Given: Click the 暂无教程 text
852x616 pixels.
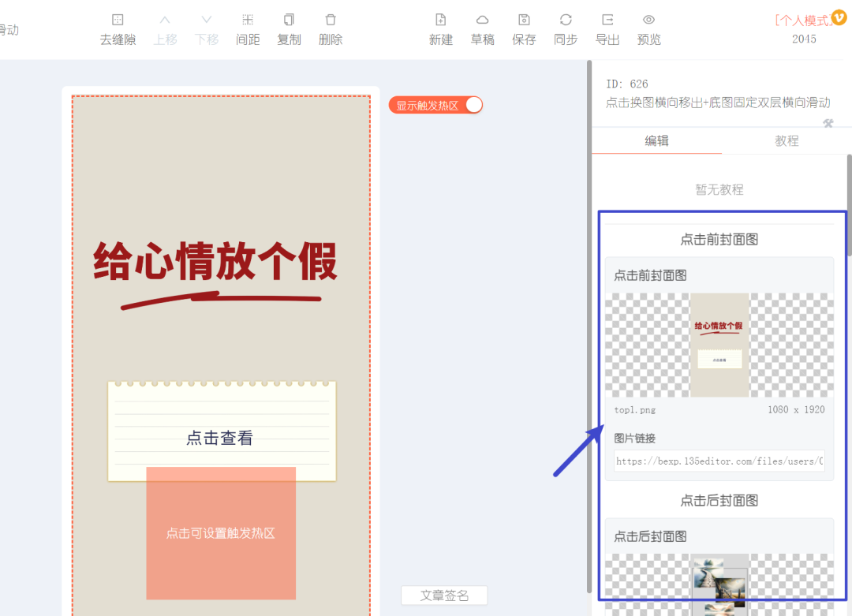Looking at the screenshot, I should pos(719,189).
